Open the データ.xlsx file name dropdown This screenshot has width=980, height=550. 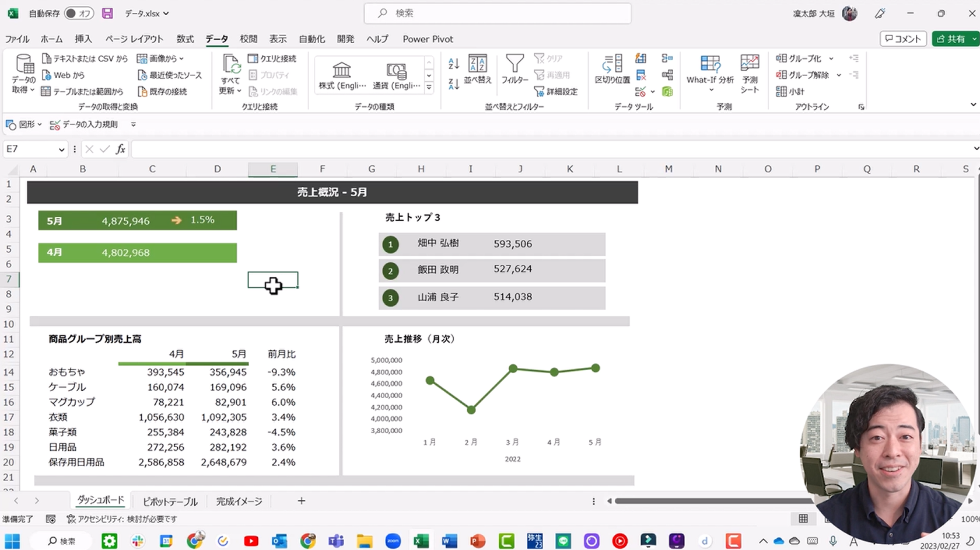pyautogui.click(x=166, y=13)
